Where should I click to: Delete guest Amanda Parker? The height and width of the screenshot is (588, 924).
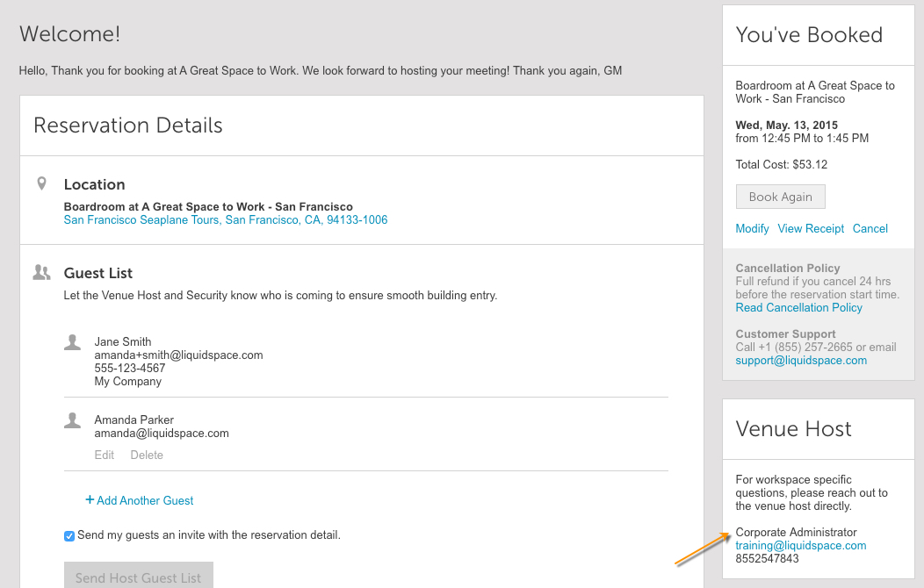pyautogui.click(x=147, y=455)
